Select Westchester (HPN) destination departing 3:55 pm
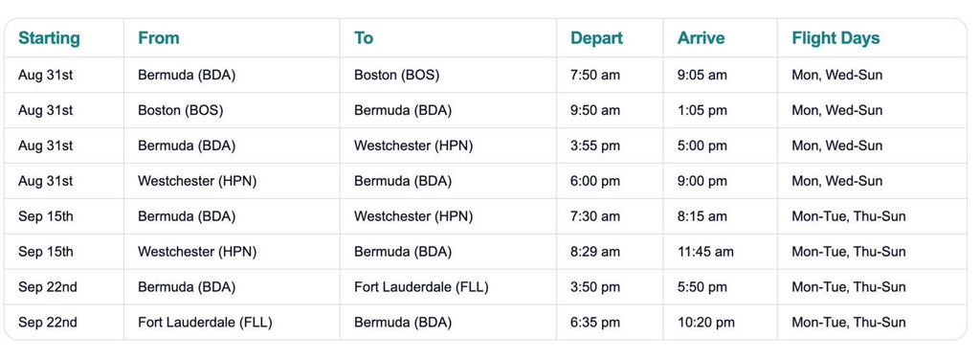The image size is (980, 359). coord(413,146)
